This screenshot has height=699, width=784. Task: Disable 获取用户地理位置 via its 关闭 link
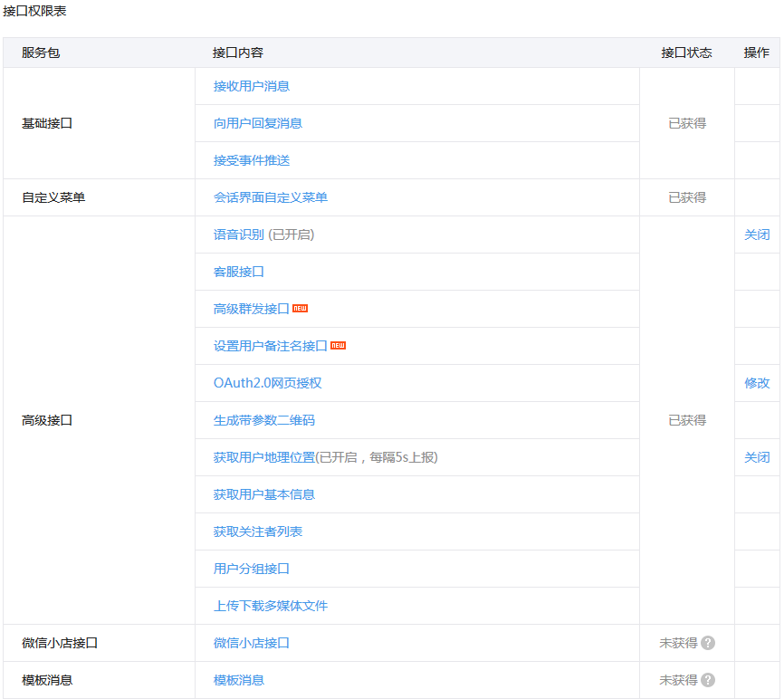point(757,457)
